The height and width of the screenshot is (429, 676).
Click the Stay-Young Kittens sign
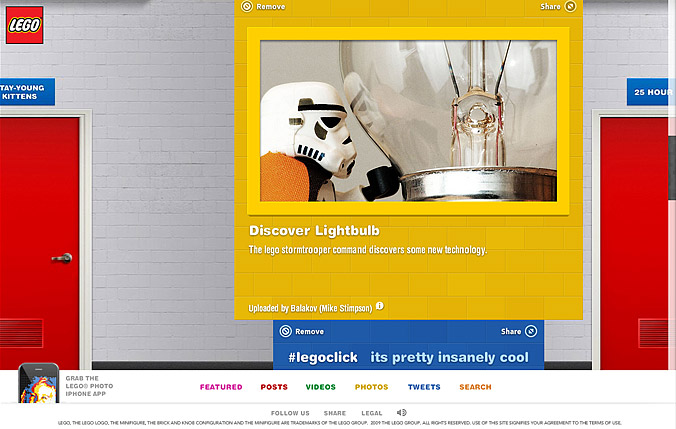tap(27, 92)
